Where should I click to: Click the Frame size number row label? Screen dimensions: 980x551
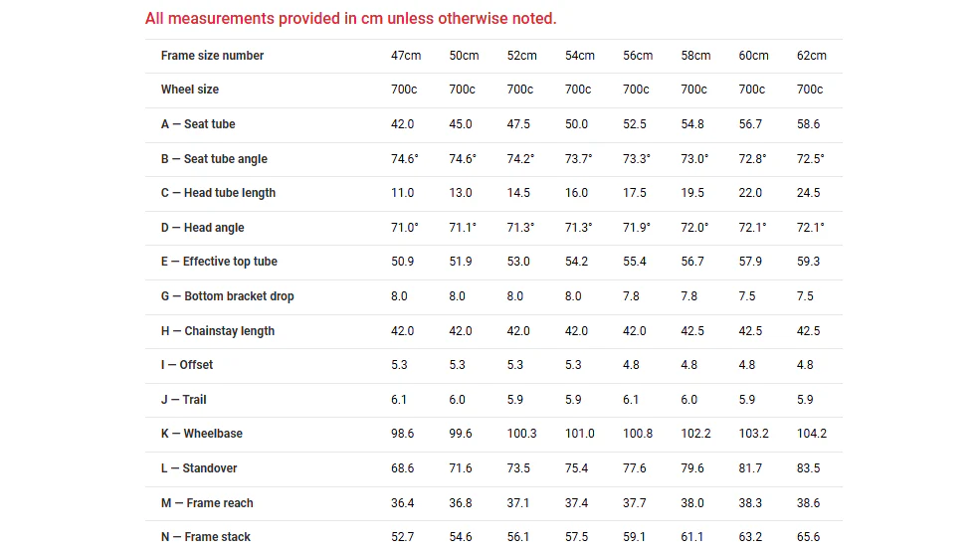coord(213,56)
